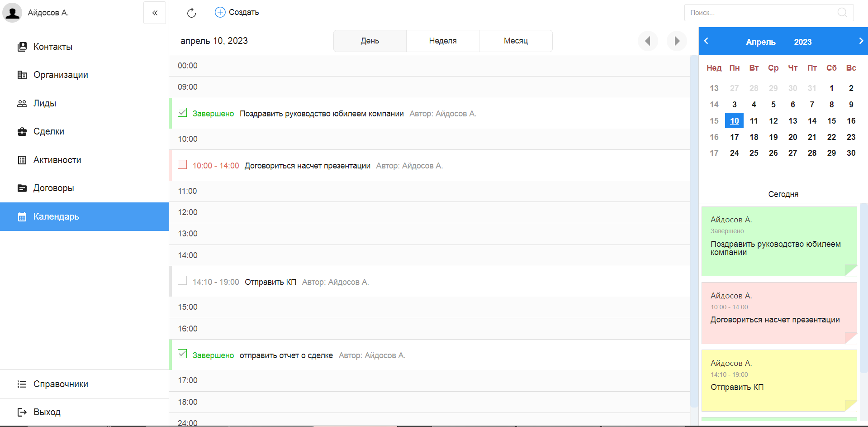Click the Календарь calendar icon

pos(22,216)
